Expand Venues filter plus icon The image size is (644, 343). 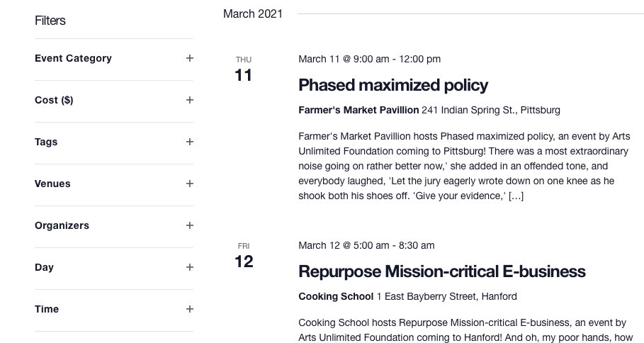pyautogui.click(x=189, y=184)
